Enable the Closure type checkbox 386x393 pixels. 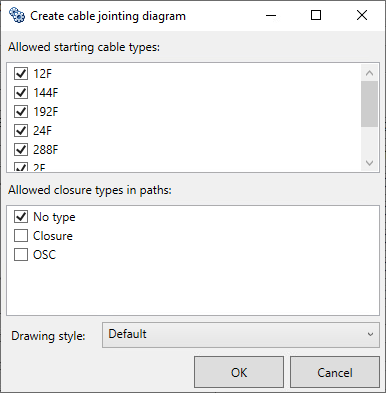21,236
